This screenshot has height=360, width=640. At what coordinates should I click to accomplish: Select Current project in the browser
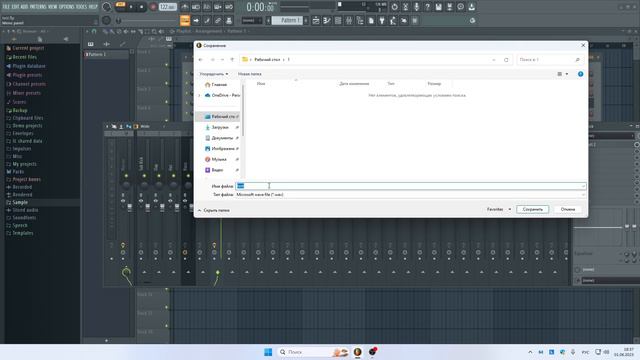28,48
